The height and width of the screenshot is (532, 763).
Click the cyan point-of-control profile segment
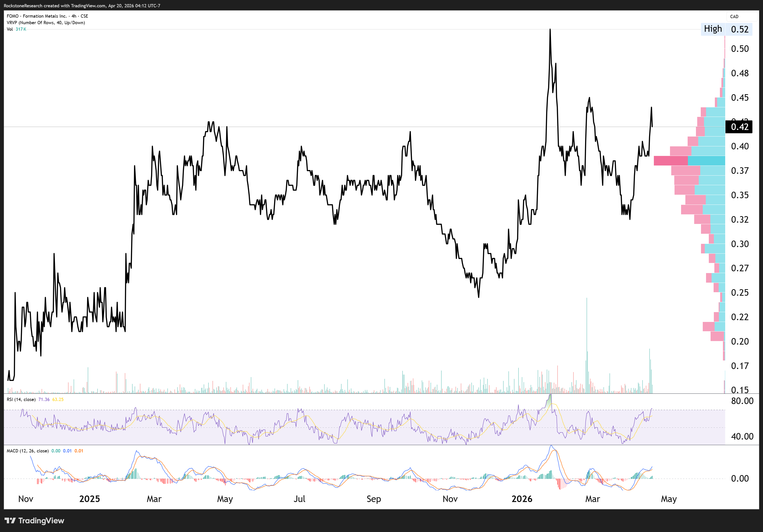pos(706,161)
